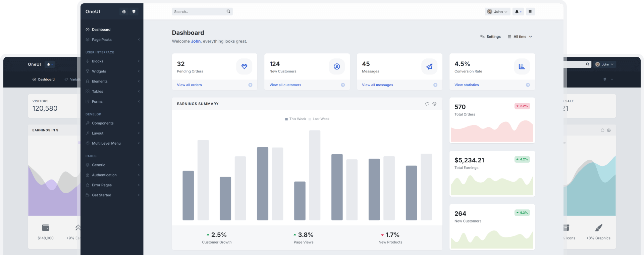Open the All time range dropdown
Viewport: 644px width, 255px height.
[x=520, y=37]
